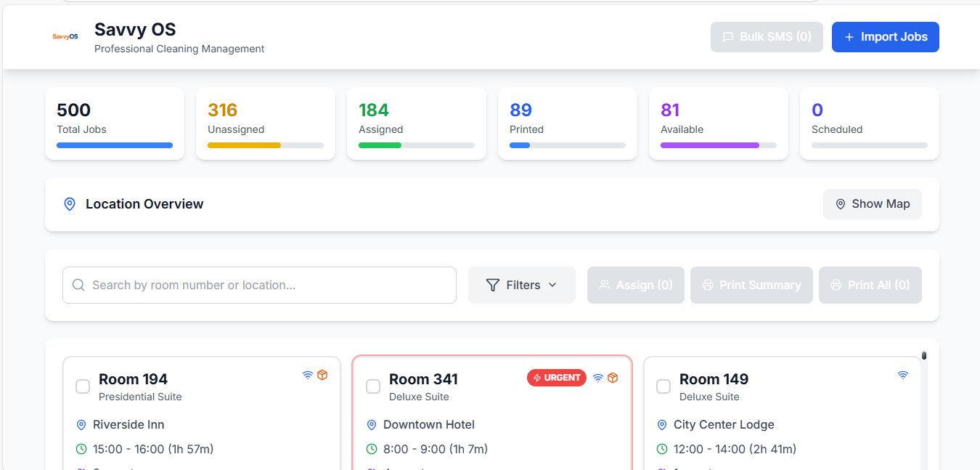Viewport: 980px width, 470px height.
Task: Click the magnifier icon in search box
Action: tap(78, 285)
